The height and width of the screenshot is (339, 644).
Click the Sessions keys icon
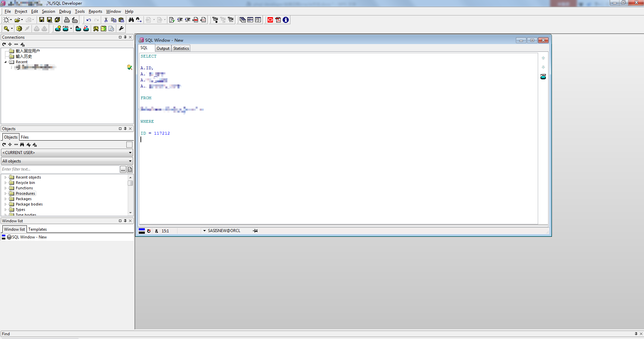[96, 29]
